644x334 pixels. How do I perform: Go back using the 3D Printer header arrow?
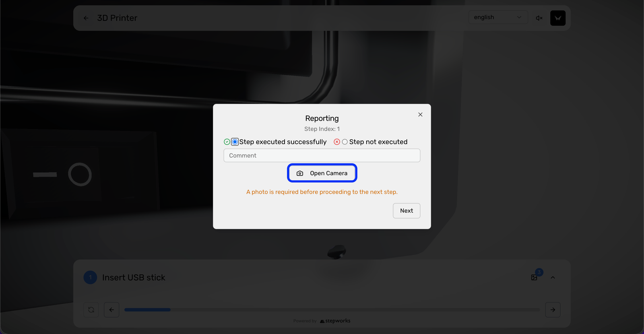pos(86,18)
